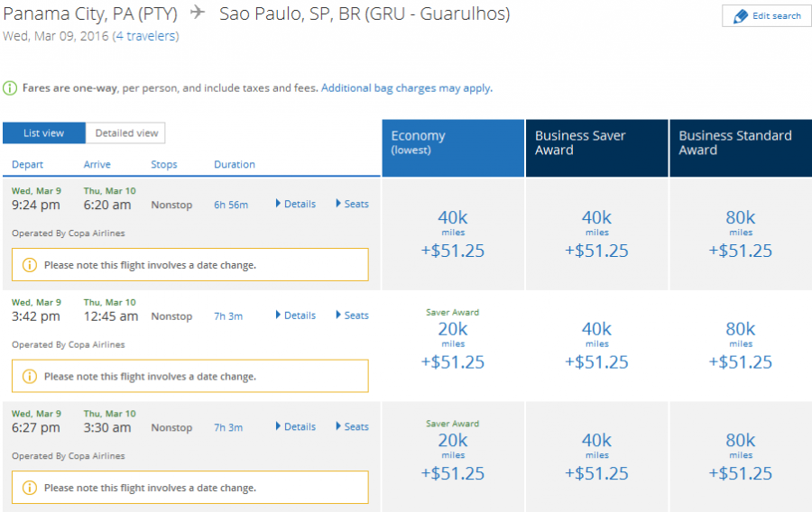Click the date change warning icon for 3:42 pm flight
The height and width of the screenshot is (512, 812).
29,376
